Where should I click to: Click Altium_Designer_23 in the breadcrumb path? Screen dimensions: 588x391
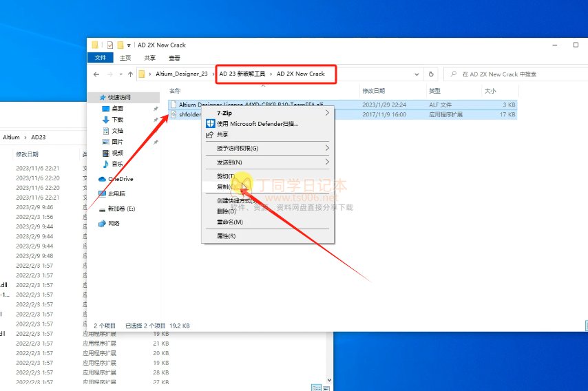(x=182, y=74)
